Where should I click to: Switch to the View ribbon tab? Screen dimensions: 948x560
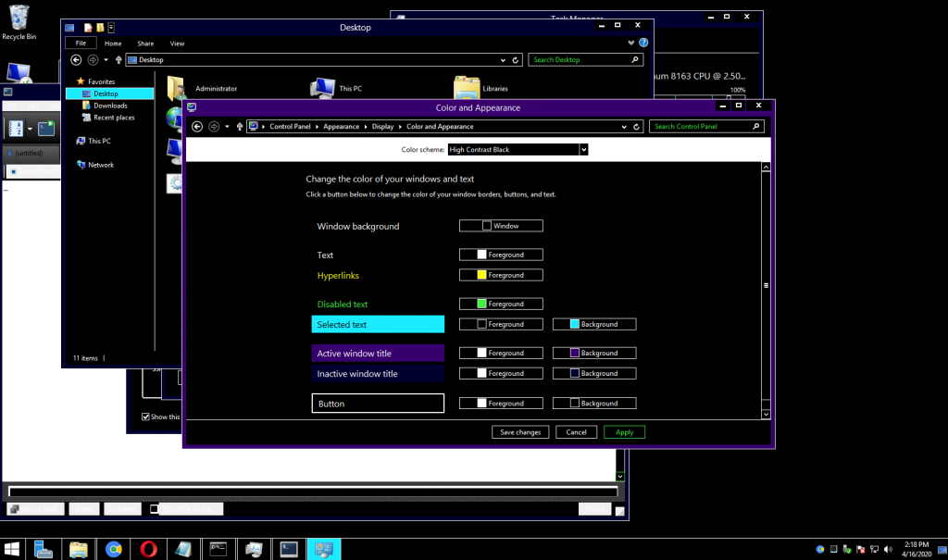coord(177,44)
